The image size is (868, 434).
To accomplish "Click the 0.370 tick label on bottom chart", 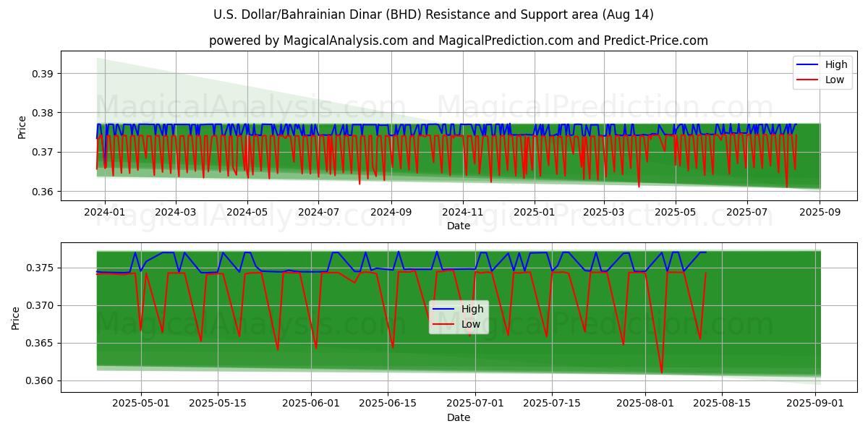I will click(x=41, y=305).
